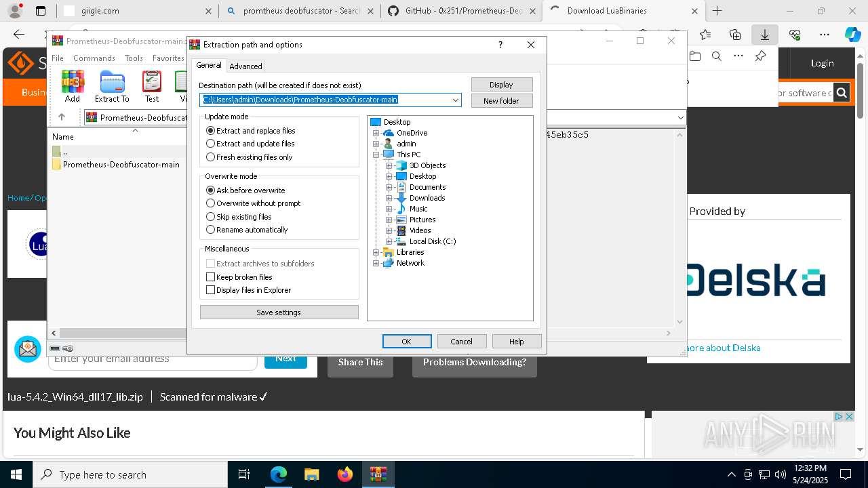Viewport: 868px width, 488px height.
Task: Expand the Network tree node
Action: coord(376,263)
